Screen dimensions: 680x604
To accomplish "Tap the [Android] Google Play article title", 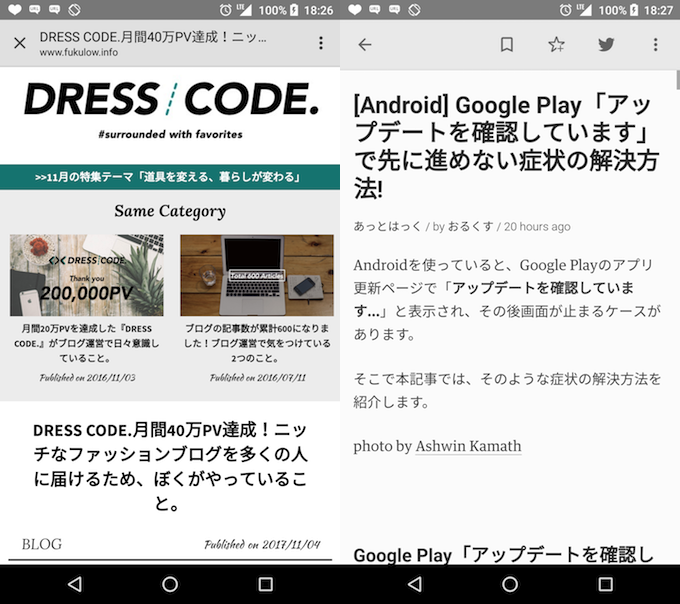I will [506, 146].
